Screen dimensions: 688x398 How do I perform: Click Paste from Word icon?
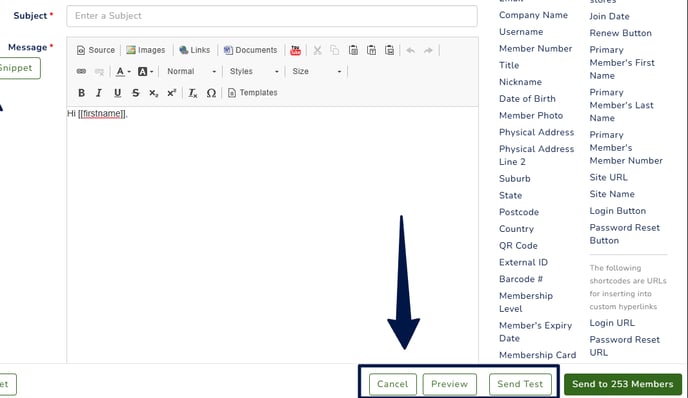(389, 50)
